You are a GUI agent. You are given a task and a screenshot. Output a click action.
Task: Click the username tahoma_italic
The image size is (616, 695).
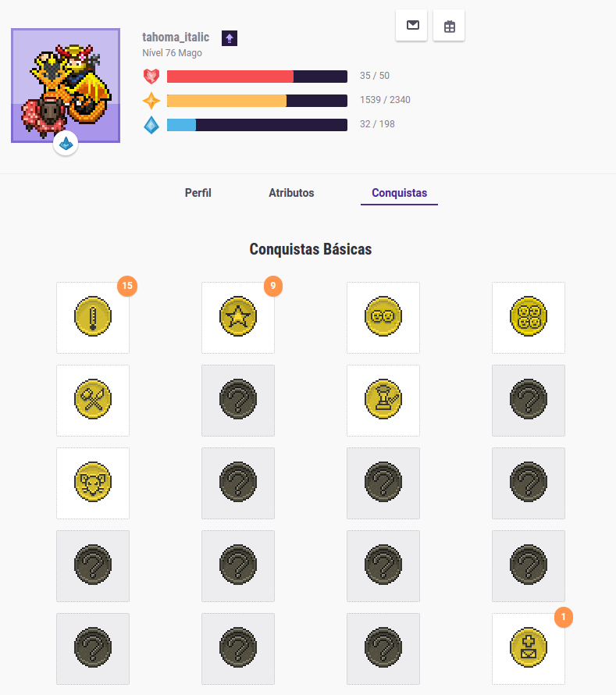pyautogui.click(x=176, y=37)
